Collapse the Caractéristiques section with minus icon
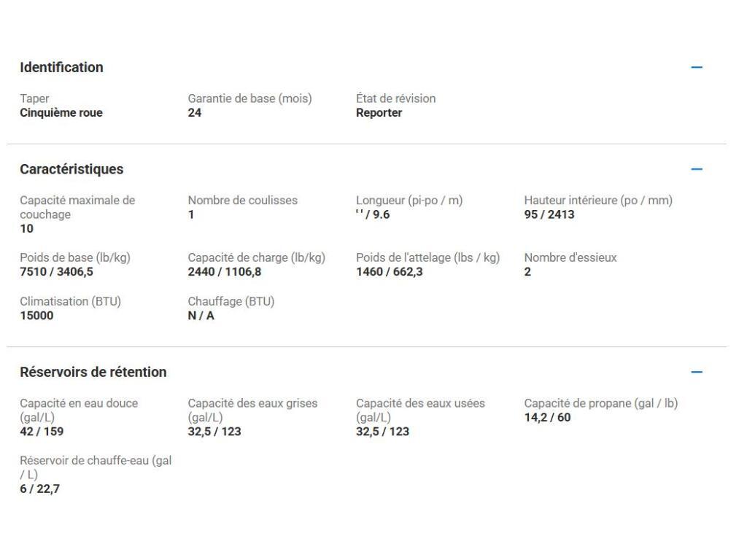 point(697,169)
